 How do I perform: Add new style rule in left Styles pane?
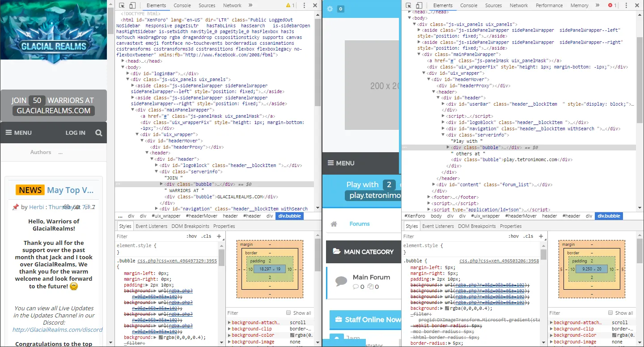(219, 236)
